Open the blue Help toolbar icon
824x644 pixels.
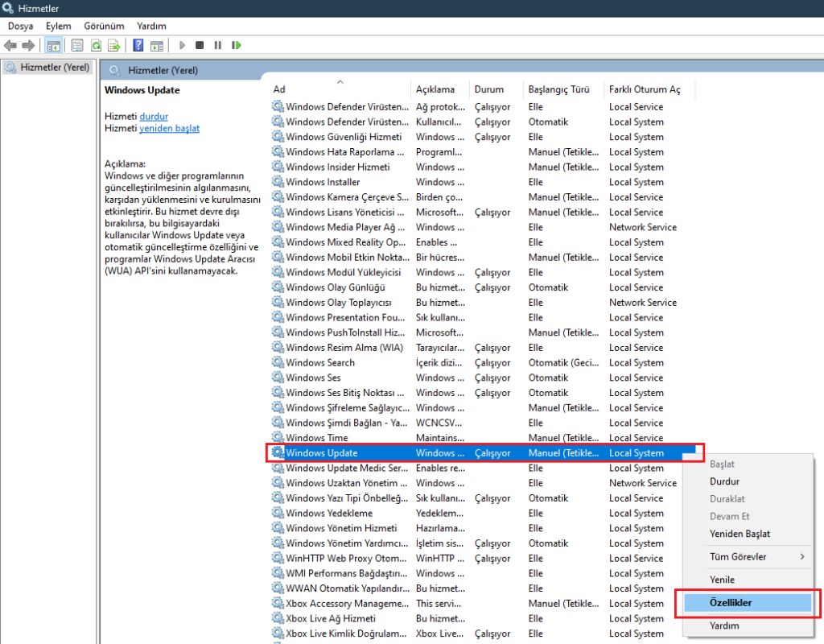[x=138, y=46]
